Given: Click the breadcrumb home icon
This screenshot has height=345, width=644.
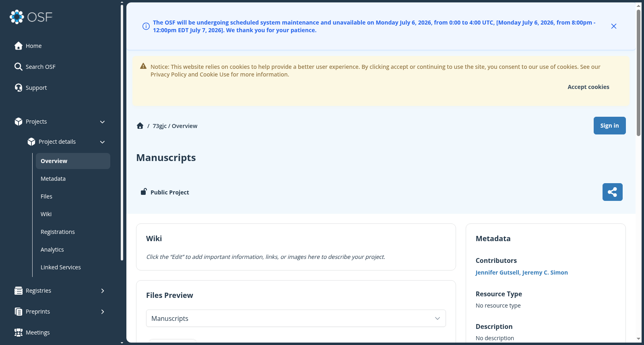Looking at the screenshot, I should (140, 126).
